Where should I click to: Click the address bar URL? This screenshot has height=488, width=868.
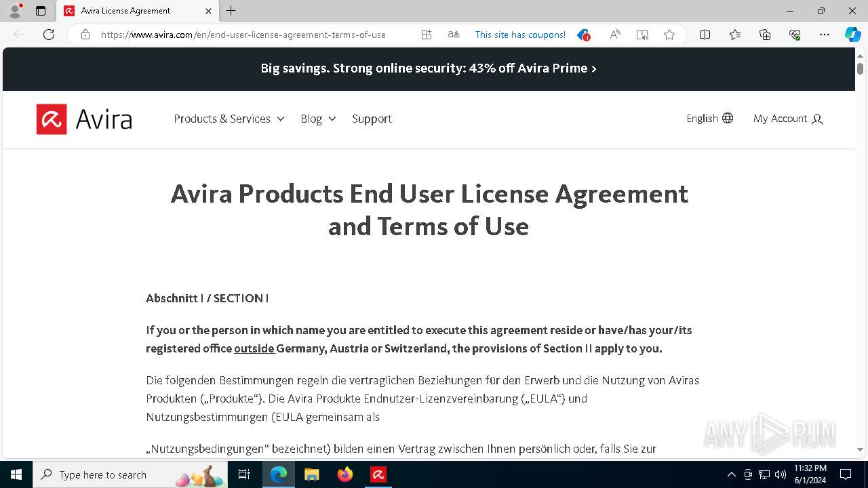coord(243,35)
